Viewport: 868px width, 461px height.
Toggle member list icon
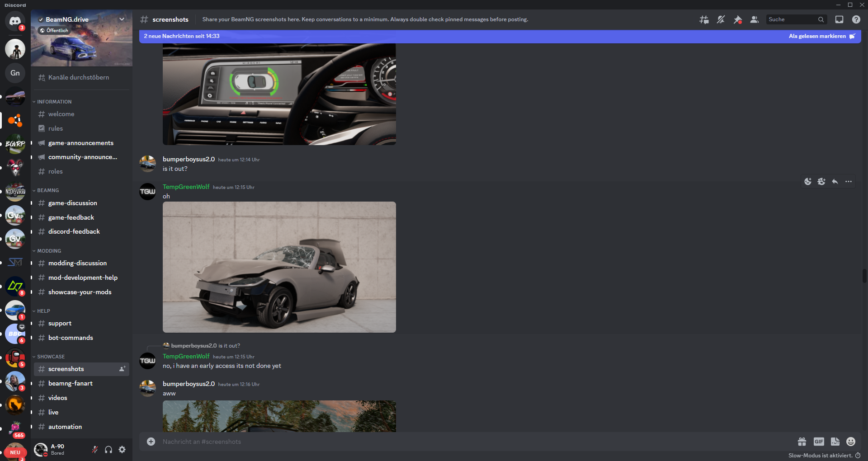754,19
